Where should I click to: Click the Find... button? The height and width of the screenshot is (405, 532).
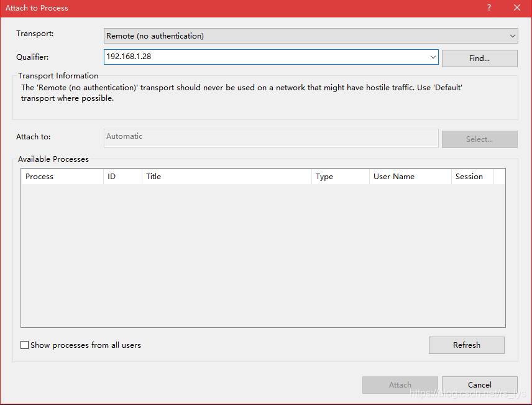[479, 58]
